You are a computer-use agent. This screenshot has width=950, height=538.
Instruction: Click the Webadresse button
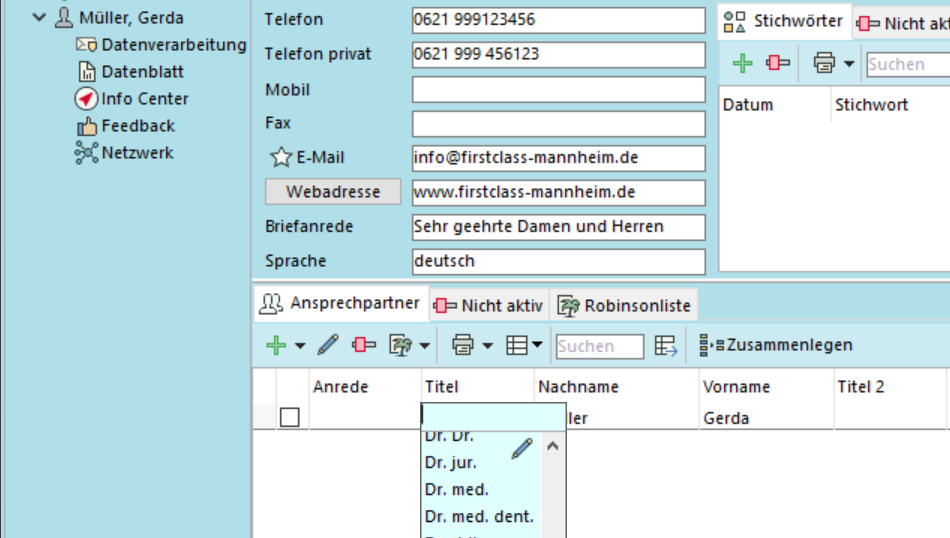tap(333, 192)
